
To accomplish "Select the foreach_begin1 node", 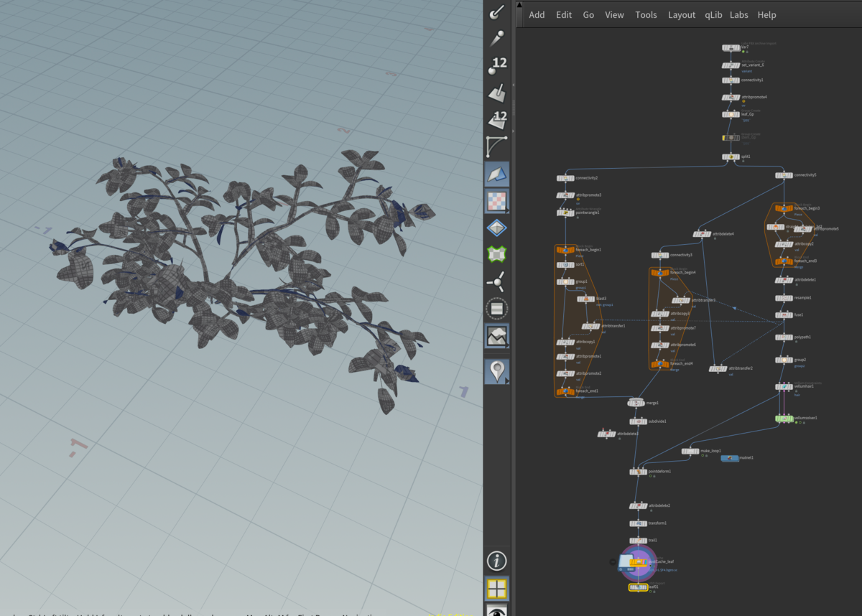I will point(565,250).
